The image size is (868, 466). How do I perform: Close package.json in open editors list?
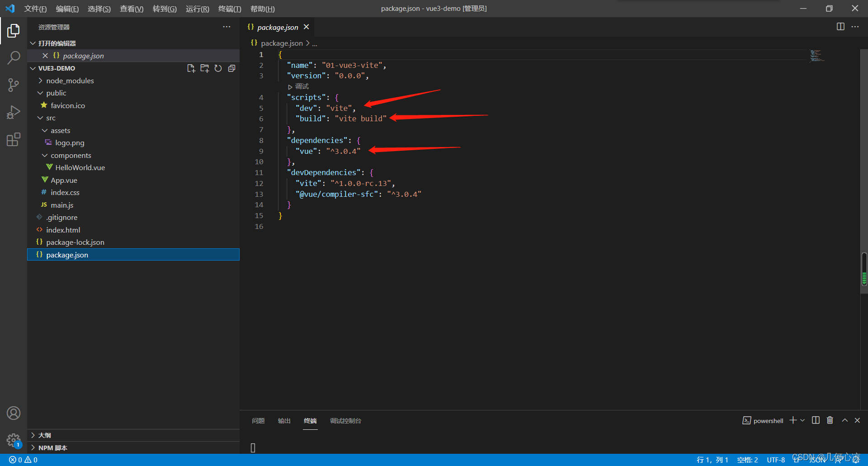[45, 56]
